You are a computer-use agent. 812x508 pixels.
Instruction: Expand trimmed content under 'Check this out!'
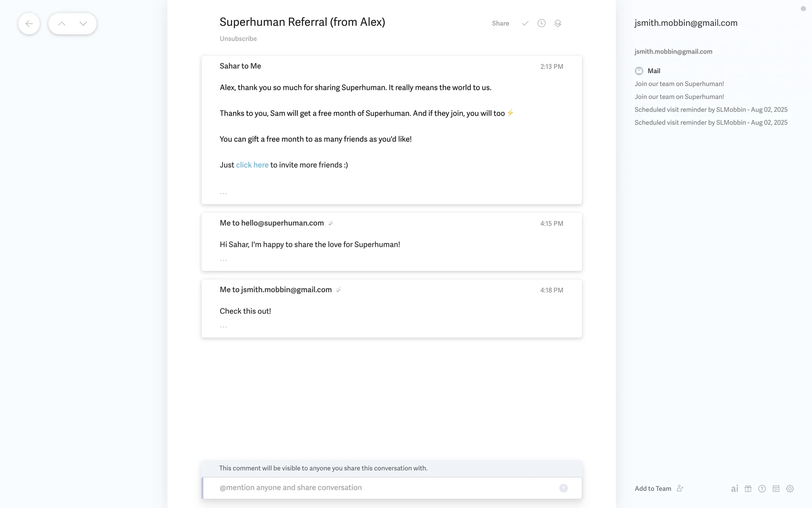(x=223, y=326)
